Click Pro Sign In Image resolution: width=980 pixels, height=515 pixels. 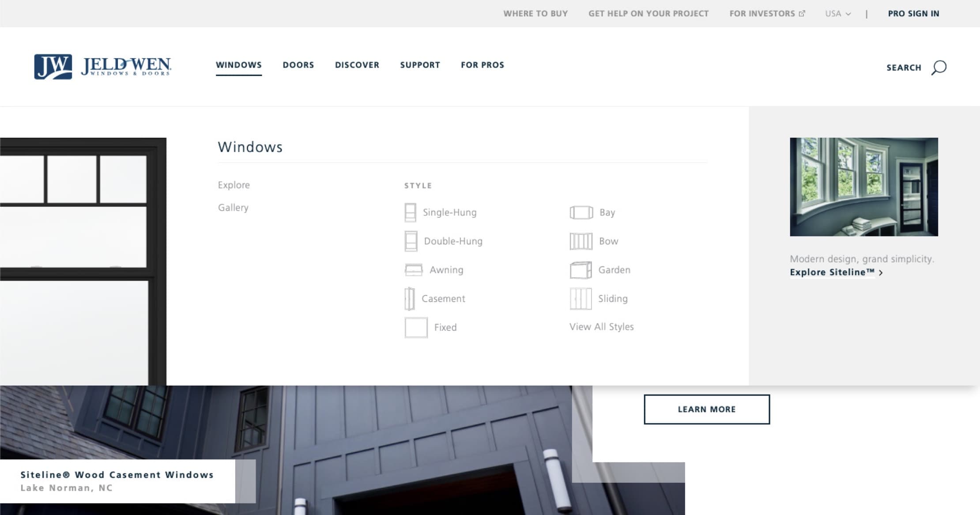click(x=913, y=13)
